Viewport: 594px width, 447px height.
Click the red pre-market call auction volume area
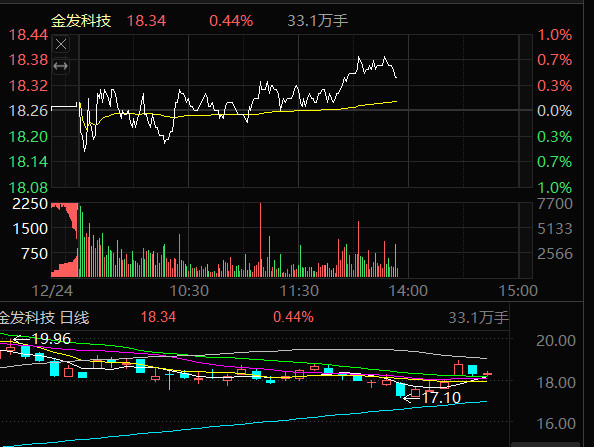click(x=64, y=240)
